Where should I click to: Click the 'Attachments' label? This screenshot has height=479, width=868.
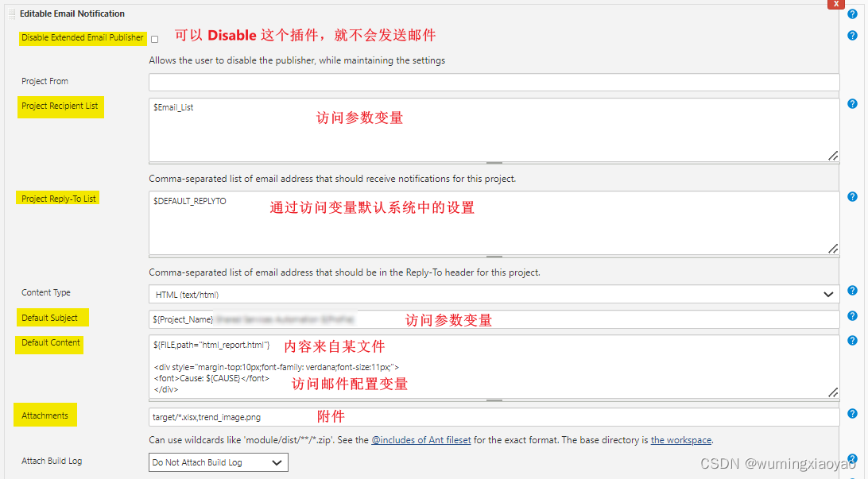point(45,415)
